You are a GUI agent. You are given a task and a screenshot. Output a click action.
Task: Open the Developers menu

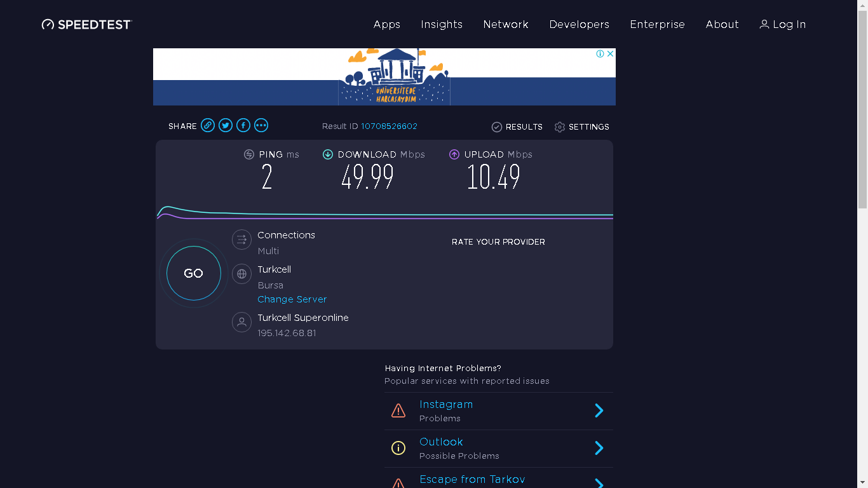580,24
